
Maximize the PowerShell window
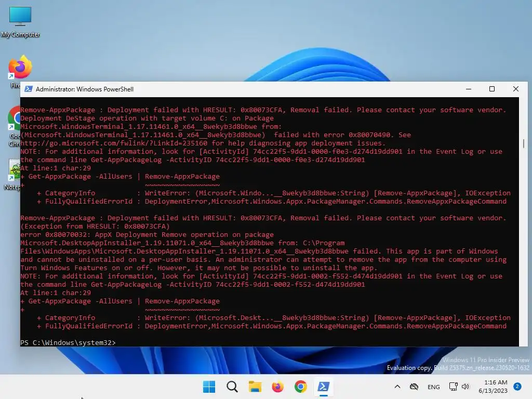tap(492, 89)
